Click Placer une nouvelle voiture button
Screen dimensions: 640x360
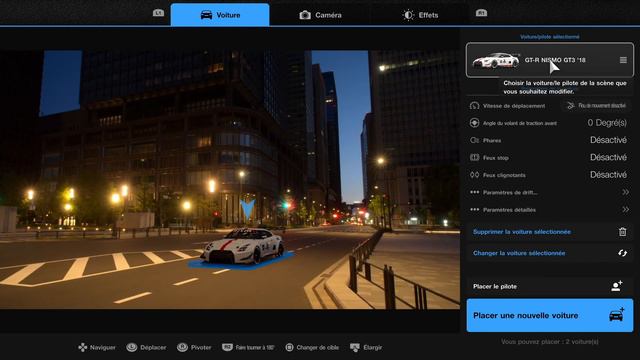(550, 315)
